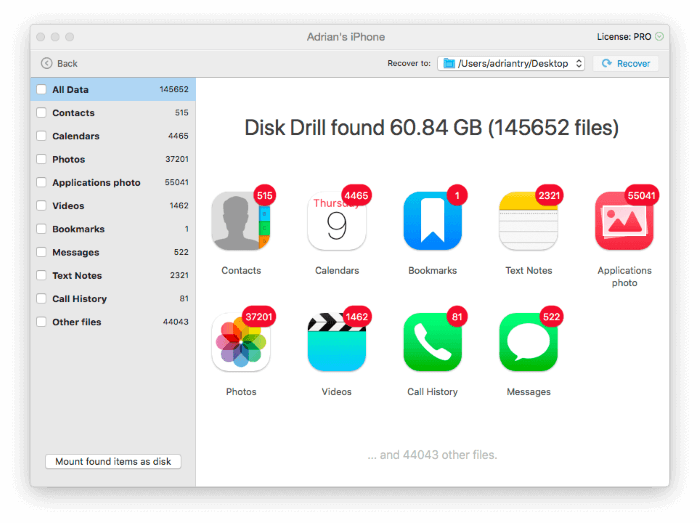
Task: Select the Videos row in sidebar
Action: [113, 205]
